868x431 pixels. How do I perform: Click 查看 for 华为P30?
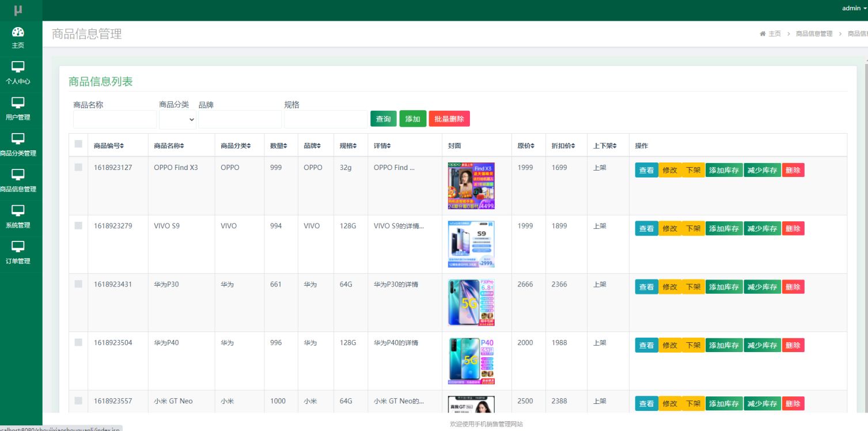pos(647,287)
